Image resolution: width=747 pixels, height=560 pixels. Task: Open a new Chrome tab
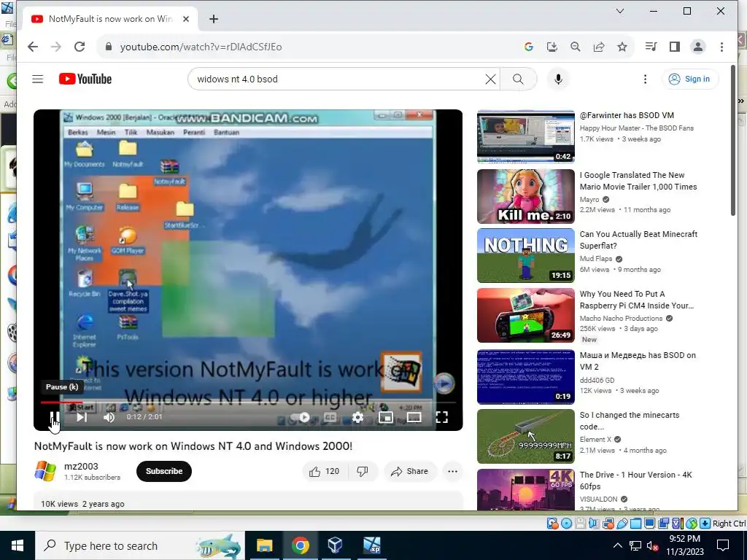(x=214, y=19)
